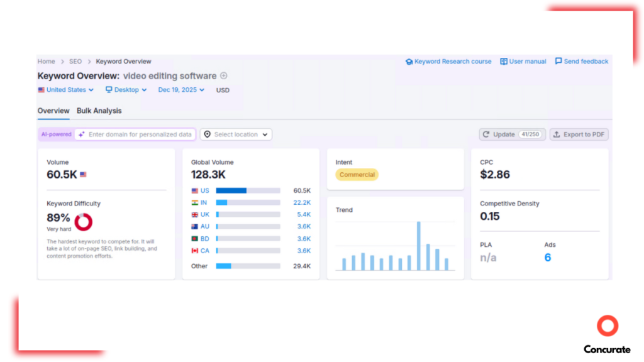Image resolution: width=644 pixels, height=362 pixels.
Task: Click the Keyword Difficulty 89% donut gauge
Action: click(82, 222)
